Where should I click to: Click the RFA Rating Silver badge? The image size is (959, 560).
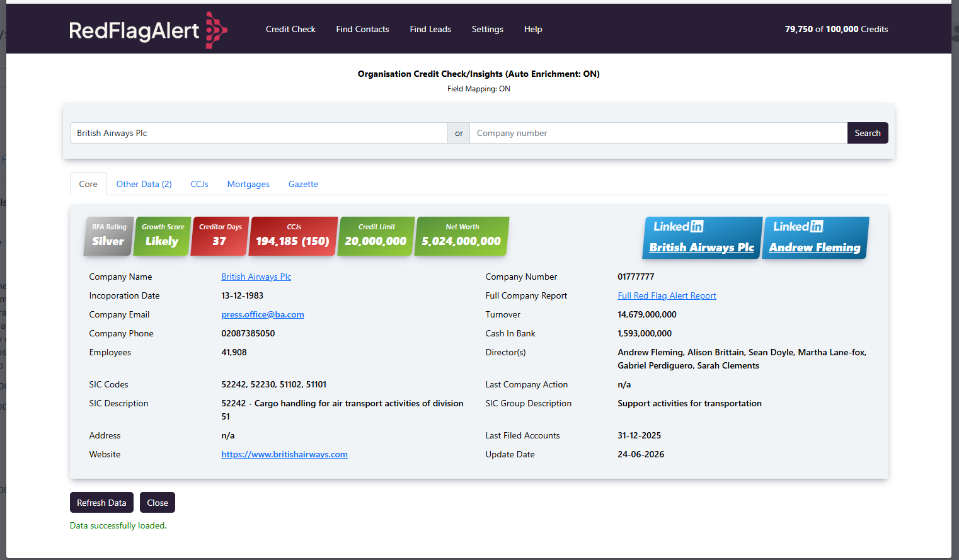108,236
